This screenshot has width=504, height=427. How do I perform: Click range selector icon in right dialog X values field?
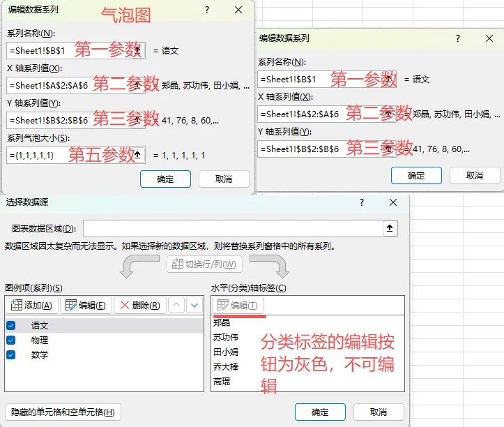pyautogui.click(x=388, y=114)
